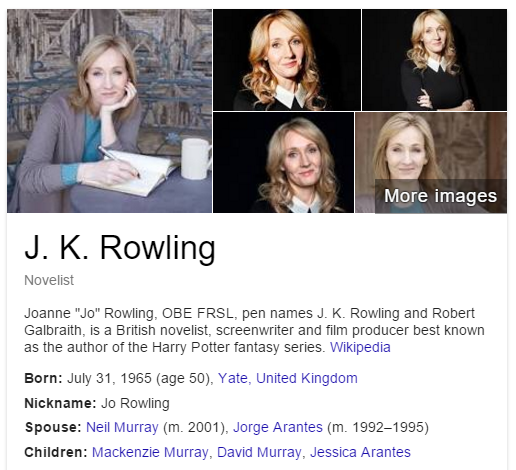The height and width of the screenshot is (470, 516).
Task: Click the Children label
Action: (x=56, y=452)
